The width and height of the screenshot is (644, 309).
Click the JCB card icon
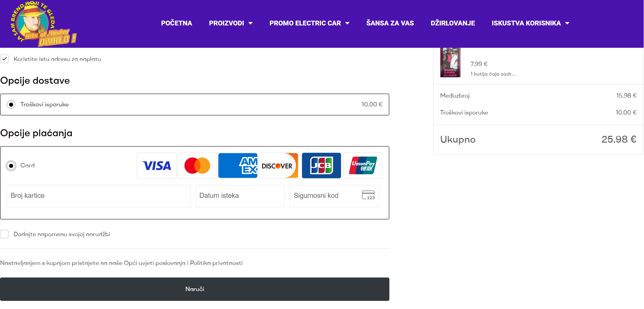(321, 166)
